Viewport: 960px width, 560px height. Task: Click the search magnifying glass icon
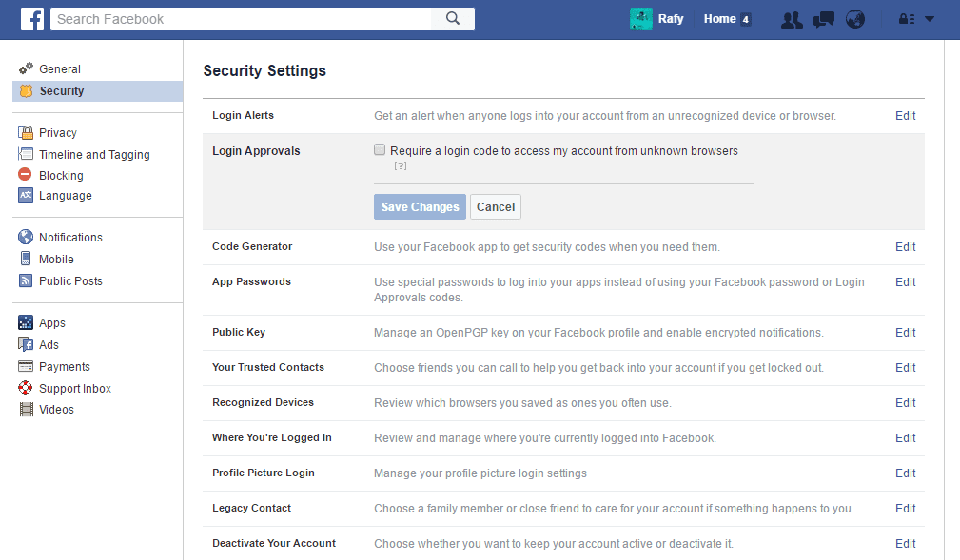point(452,18)
